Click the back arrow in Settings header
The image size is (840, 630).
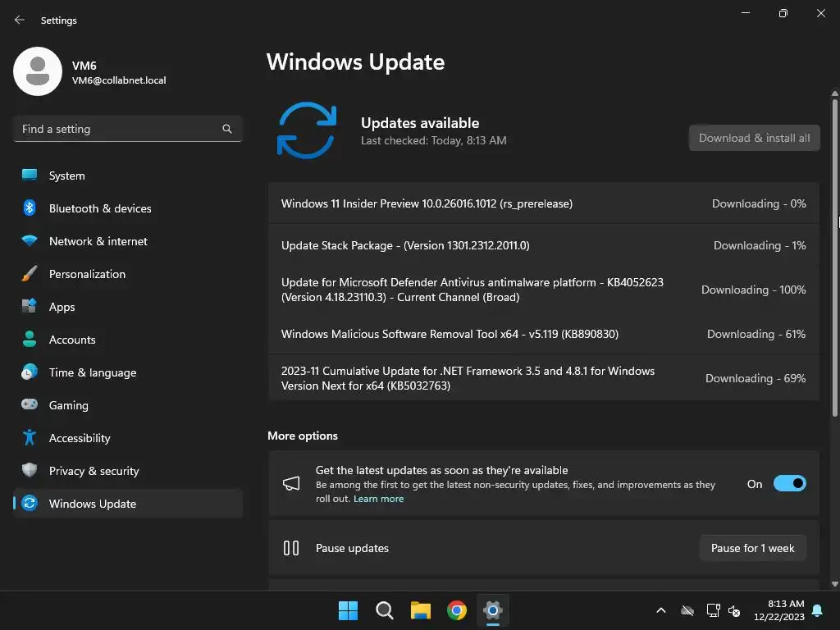pos(20,20)
